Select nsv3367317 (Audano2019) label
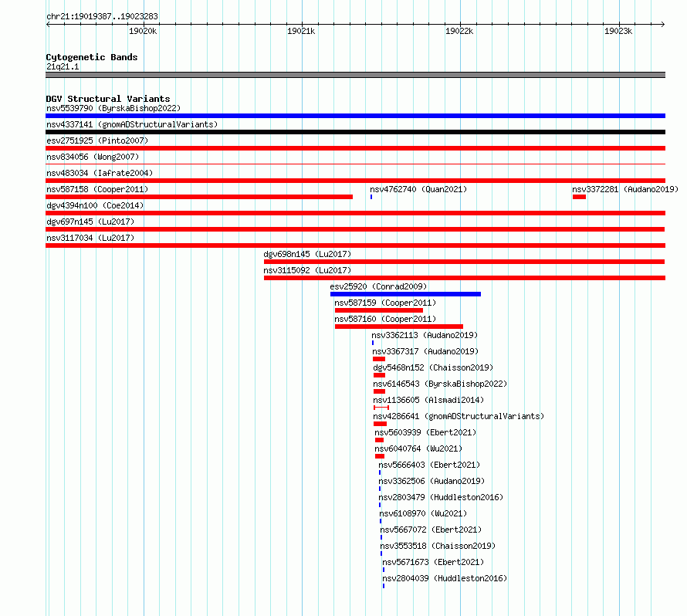 pos(425,351)
